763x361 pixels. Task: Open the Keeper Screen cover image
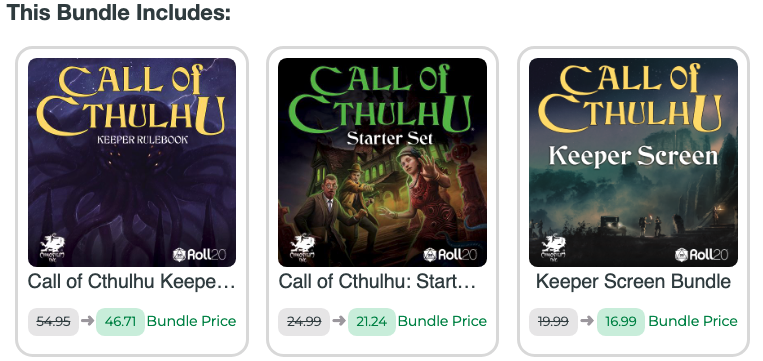point(633,162)
